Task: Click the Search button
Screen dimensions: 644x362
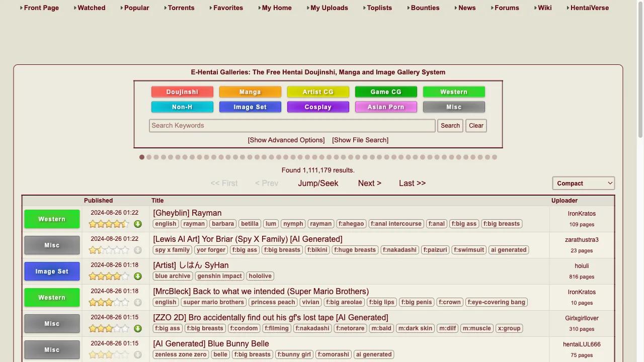Action: click(450, 126)
